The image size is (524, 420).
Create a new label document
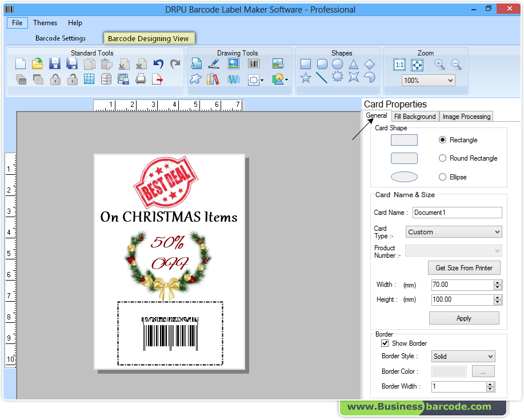click(21, 63)
